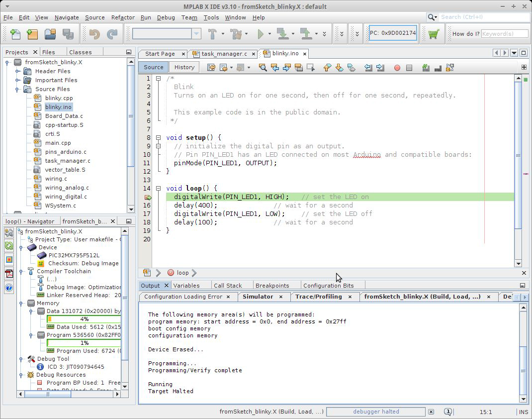Image resolution: width=532 pixels, height=419 pixels.
Task: Click the Find Selection magnifier in editor toolbar
Action: [x=262, y=67]
